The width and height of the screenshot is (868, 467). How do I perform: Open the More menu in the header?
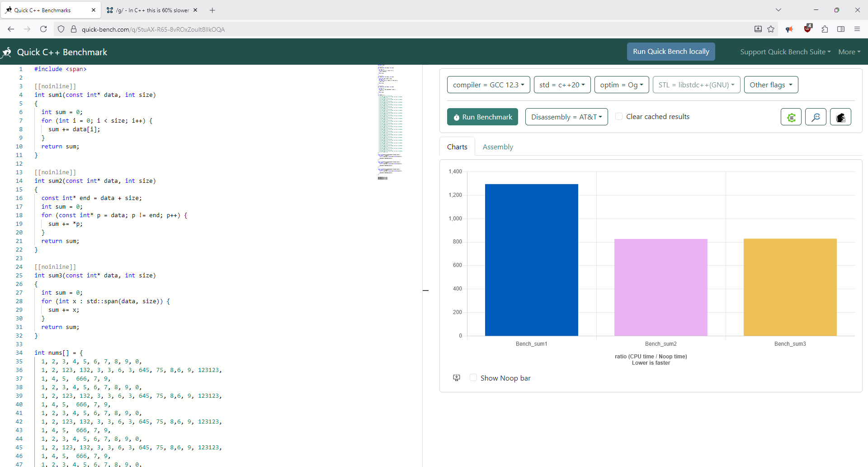[x=849, y=52]
